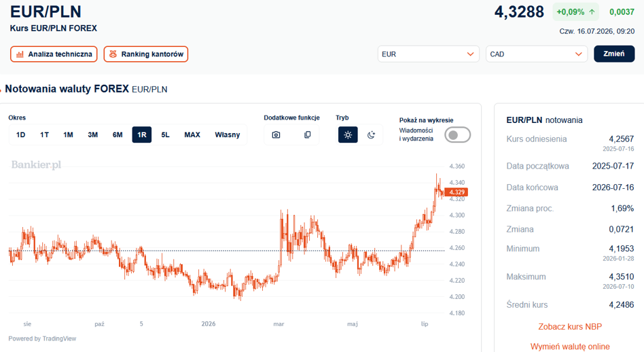This screenshot has width=644, height=352.
Task: Select the 6M period
Action: click(x=118, y=135)
